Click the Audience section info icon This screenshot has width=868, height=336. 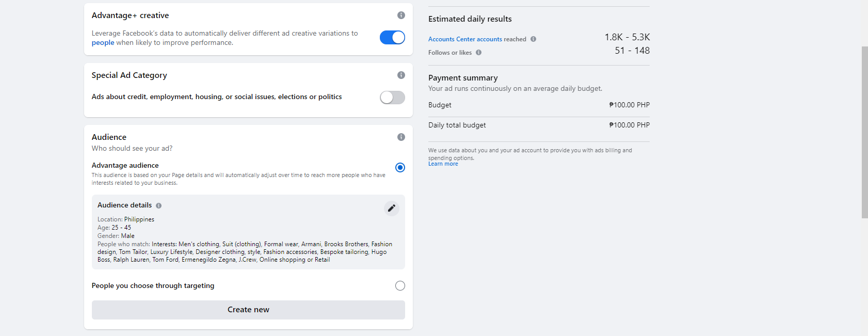(x=401, y=137)
